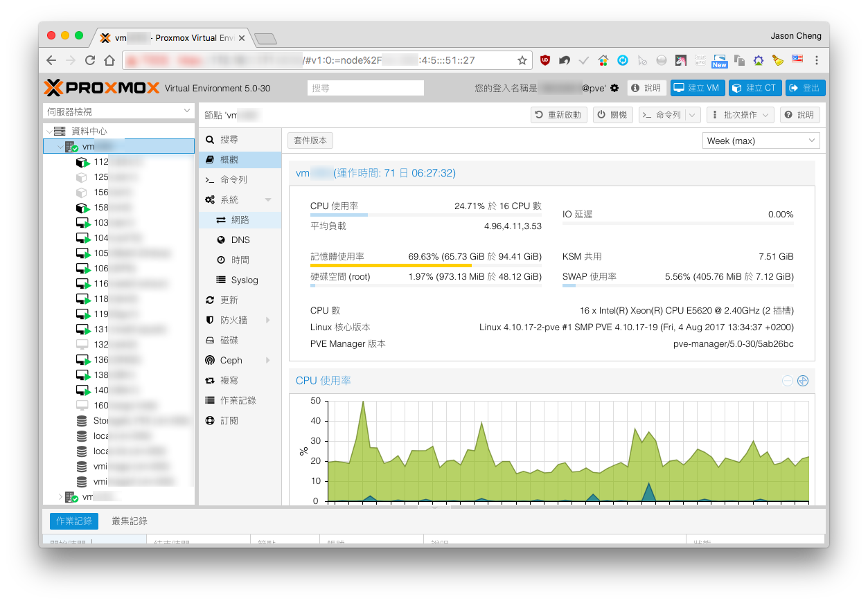Switch to the 作業記錄 tab at bottom
The width and height of the screenshot is (868, 603).
[x=74, y=521]
